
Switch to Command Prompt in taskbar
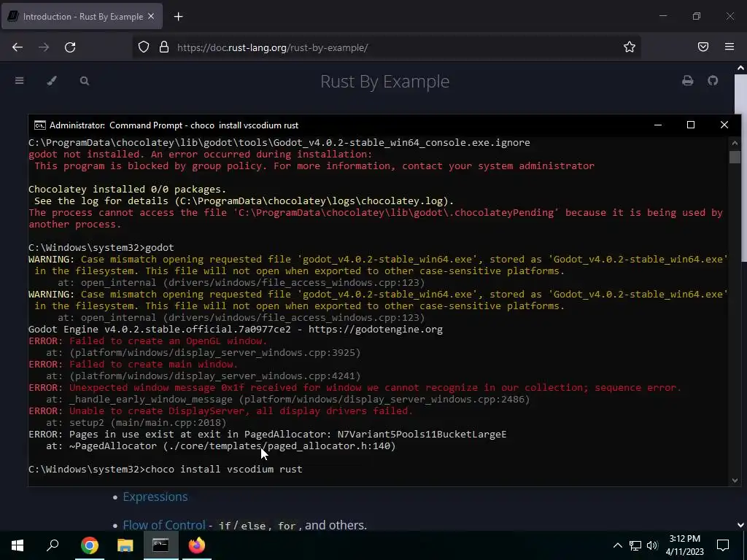coord(160,545)
